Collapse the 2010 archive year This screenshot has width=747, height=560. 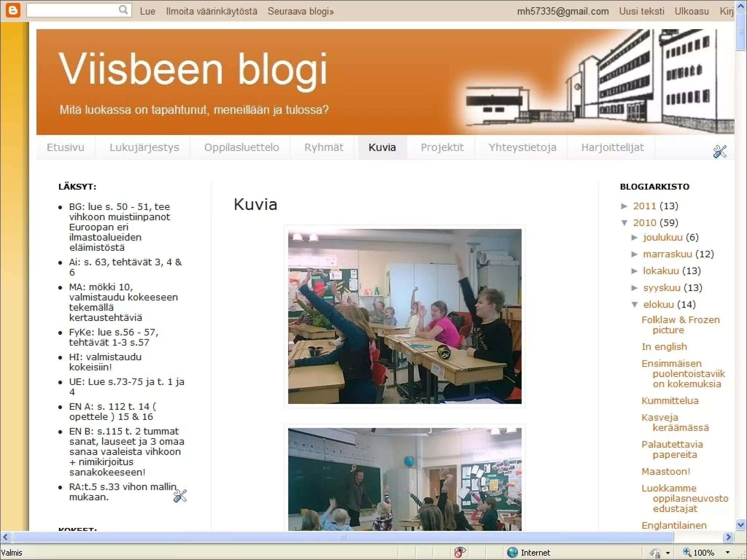[x=624, y=222]
